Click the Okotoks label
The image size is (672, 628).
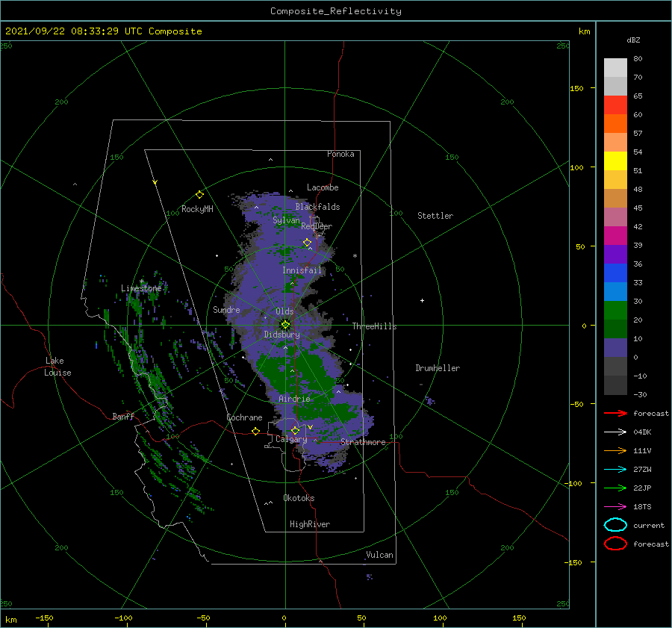tap(299, 498)
